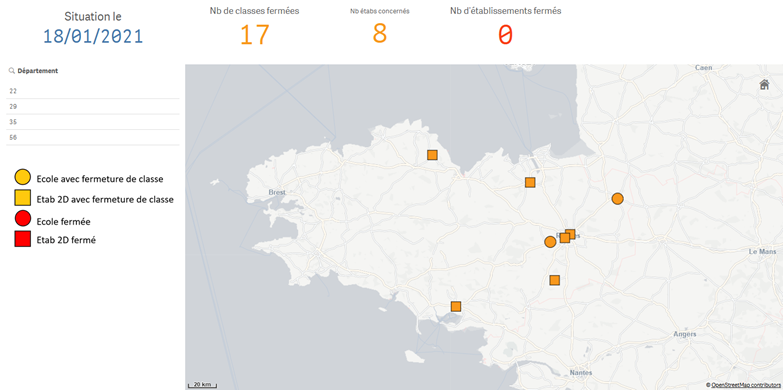Select département 35 in the filter list

pos(93,122)
